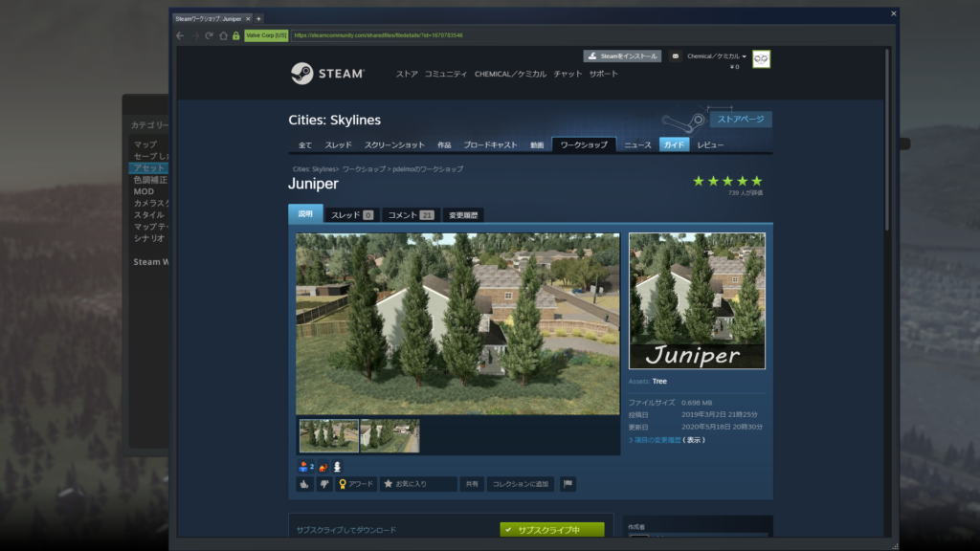This screenshot has height=551, width=980.
Task: Click the thumbs down rate button
Action: 323,484
